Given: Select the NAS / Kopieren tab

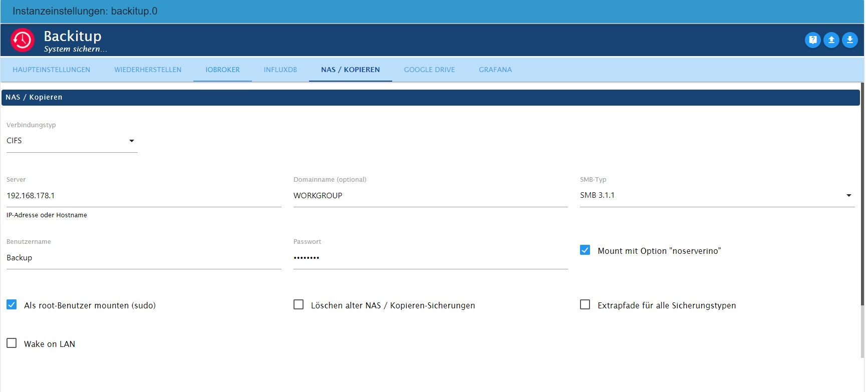Looking at the screenshot, I should [351, 70].
